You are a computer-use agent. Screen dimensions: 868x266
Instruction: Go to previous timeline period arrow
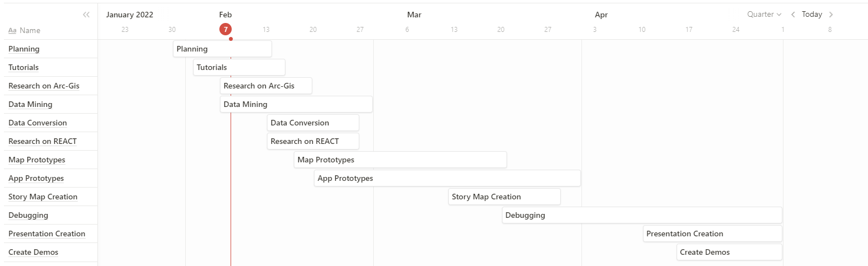click(x=793, y=15)
